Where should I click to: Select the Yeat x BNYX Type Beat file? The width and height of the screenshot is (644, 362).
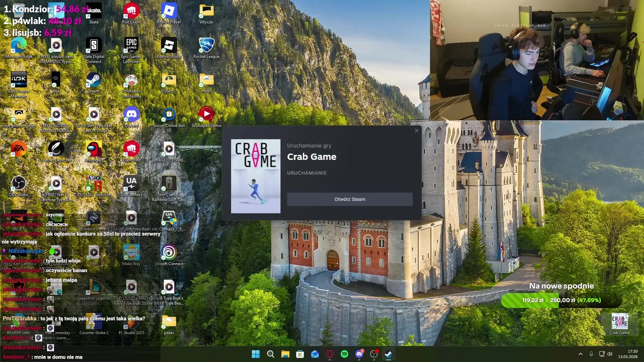click(x=169, y=293)
